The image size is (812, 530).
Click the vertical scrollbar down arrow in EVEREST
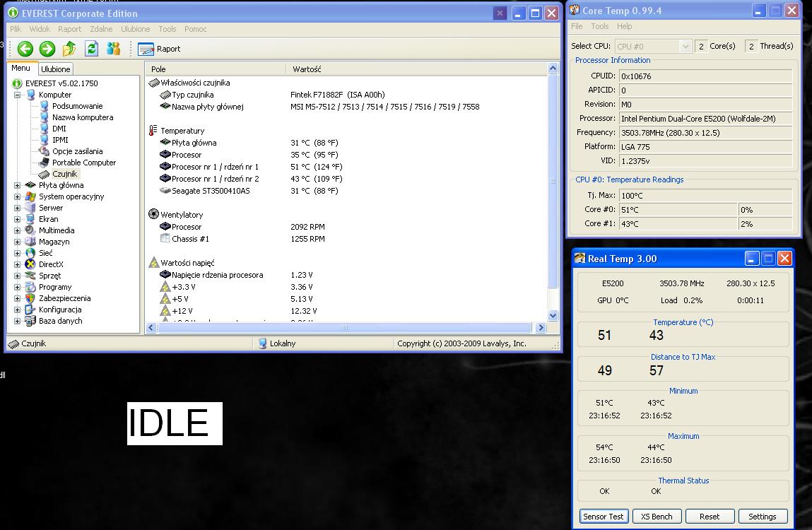[x=553, y=315]
